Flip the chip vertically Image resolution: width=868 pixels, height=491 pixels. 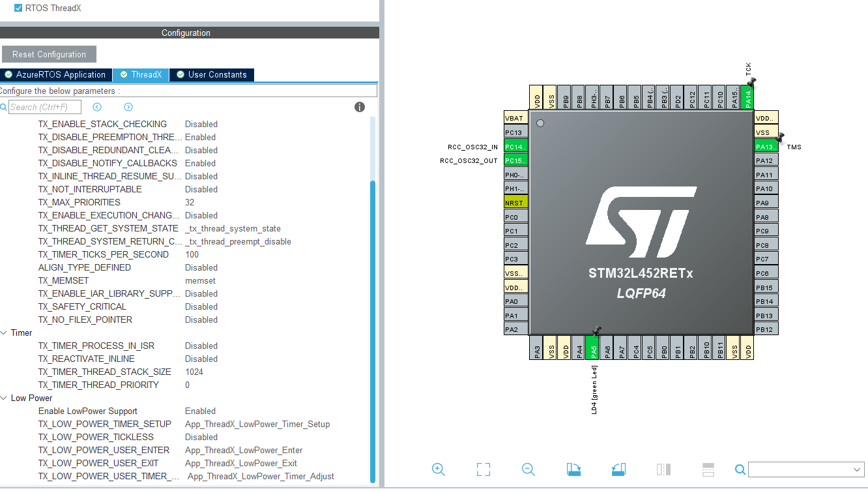[708, 469]
